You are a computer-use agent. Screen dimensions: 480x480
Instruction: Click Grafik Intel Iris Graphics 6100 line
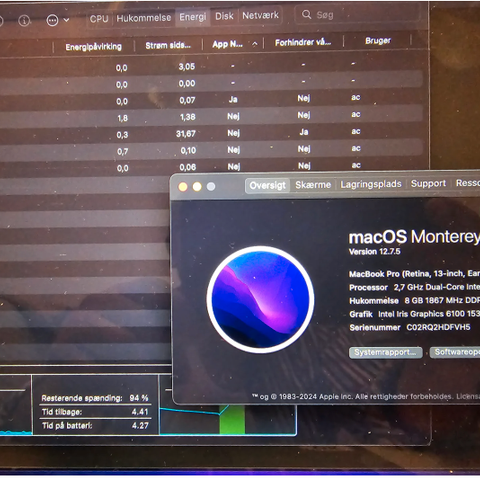414,314
